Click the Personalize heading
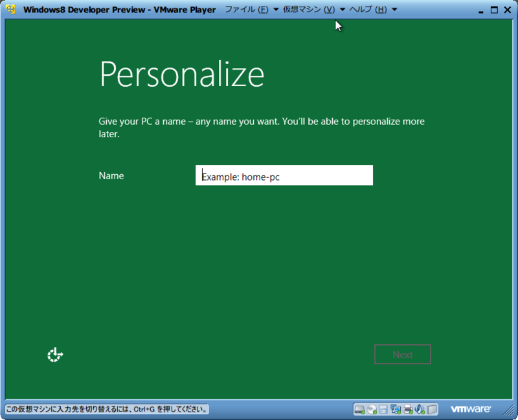Screen dimensions: 518x420 click(x=182, y=74)
